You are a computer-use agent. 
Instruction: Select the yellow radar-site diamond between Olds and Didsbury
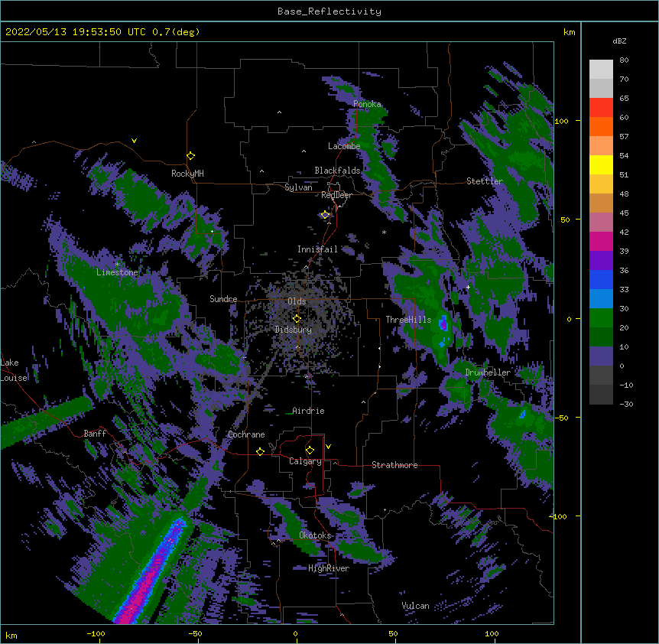pyautogui.click(x=297, y=318)
